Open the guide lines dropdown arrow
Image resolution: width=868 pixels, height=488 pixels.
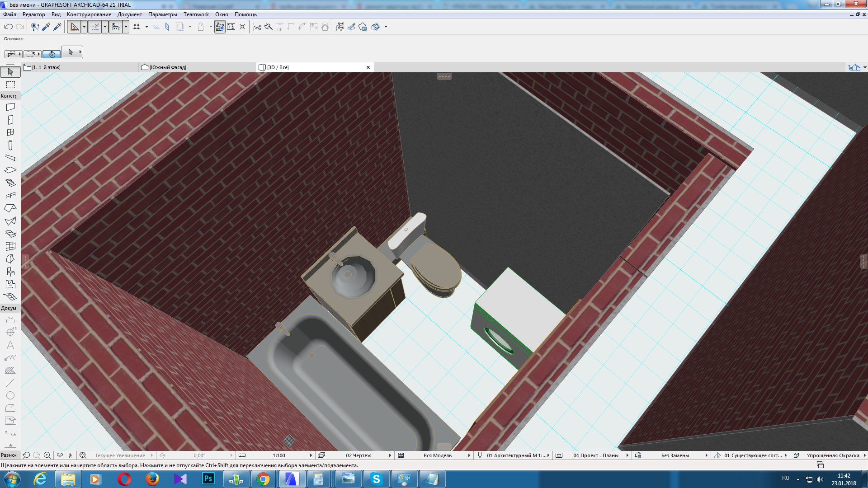84,27
